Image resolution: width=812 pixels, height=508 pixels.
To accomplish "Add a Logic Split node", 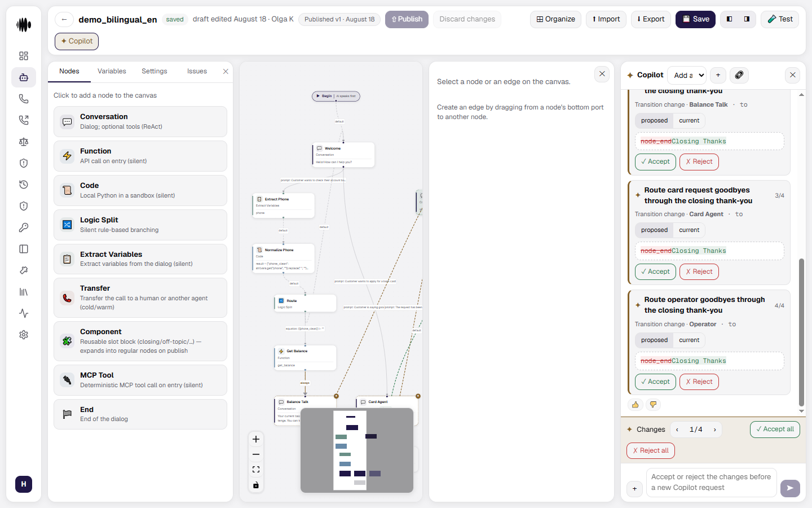I will click(140, 225).
